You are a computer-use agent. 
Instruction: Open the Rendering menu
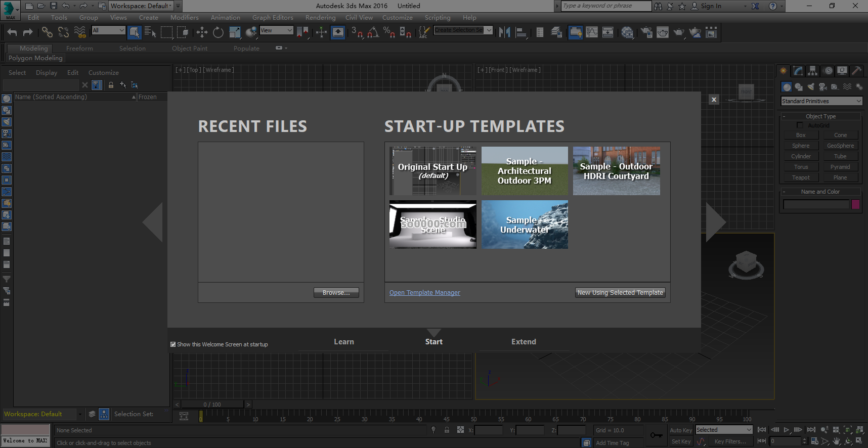(320, 18)
